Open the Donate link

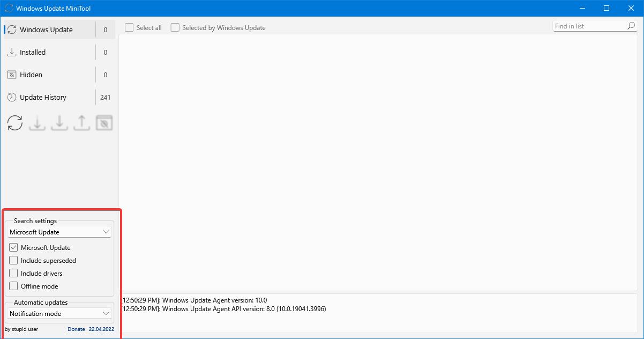click(x=76, y=329)
